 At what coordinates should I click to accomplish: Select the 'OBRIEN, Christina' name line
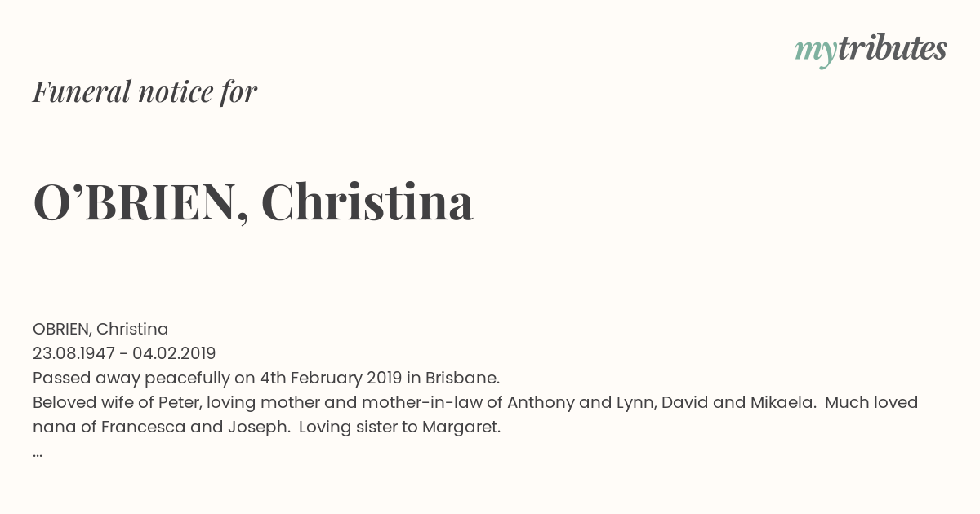[100, 329]
